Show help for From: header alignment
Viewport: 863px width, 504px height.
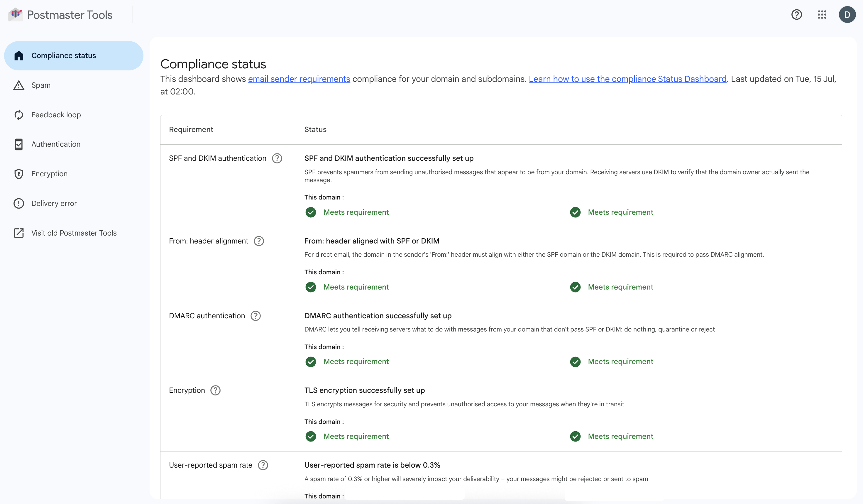pos(259,241)
